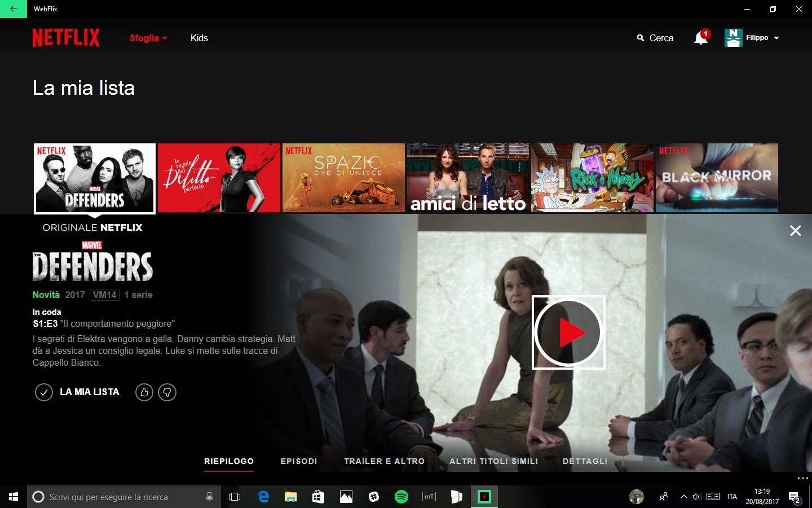Viewport: 812px width, 508px height.
Task: Show hidden tray icons chevron
Action: coord(683,497)
